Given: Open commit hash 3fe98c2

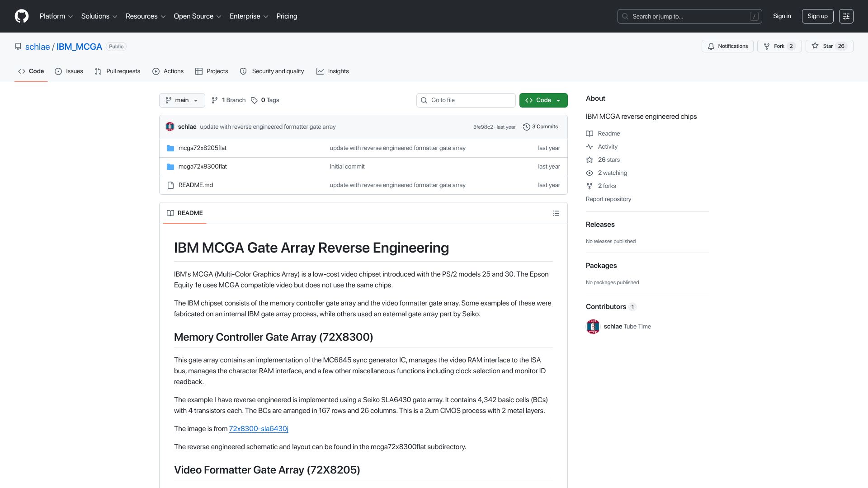Looking at the screenshot, I should pos(483,127).
